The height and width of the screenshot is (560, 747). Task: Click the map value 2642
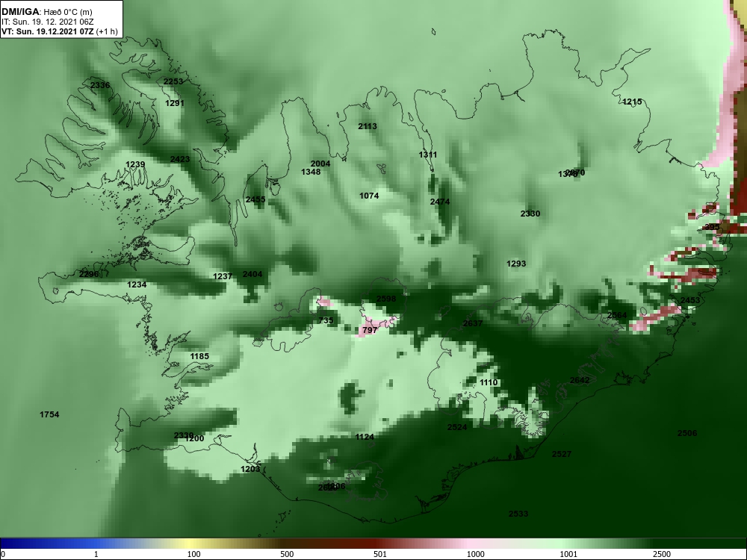point(580,381)
